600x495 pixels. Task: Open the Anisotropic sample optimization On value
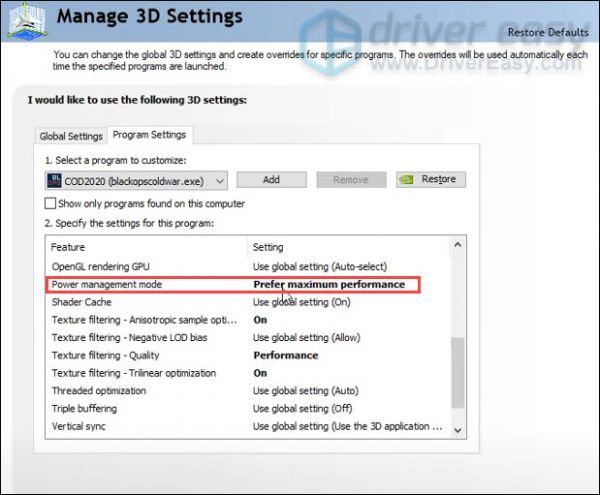click(x=260, y=320)
